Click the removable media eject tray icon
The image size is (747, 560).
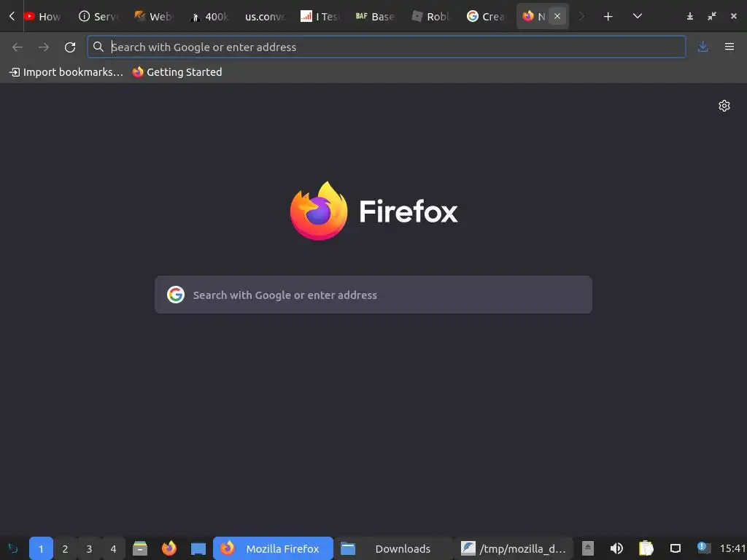pos(588,548)
